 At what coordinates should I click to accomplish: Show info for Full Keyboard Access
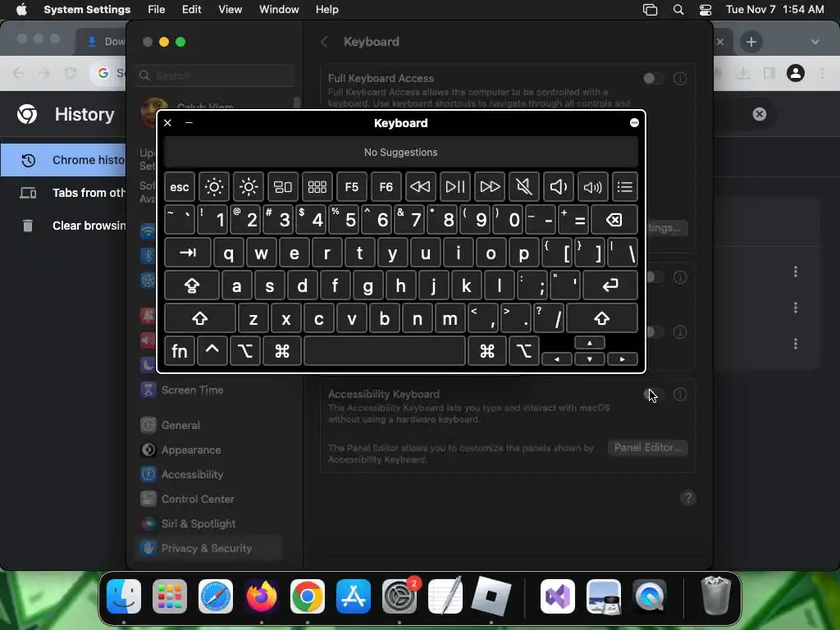coord(680,79)
